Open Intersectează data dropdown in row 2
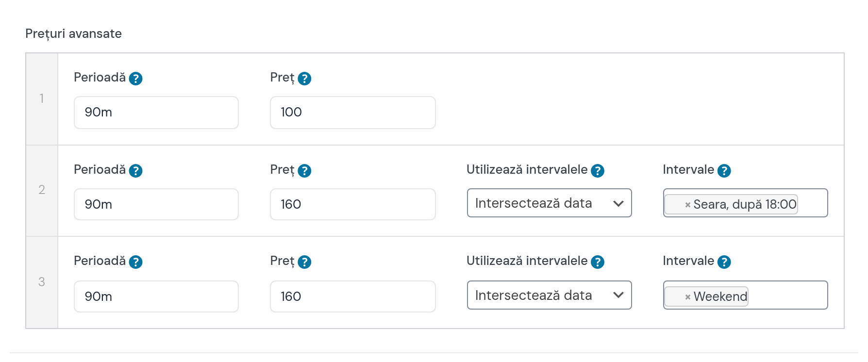This screenshot has width=868, height=362. pyautogui.click(x=549, y=203)
